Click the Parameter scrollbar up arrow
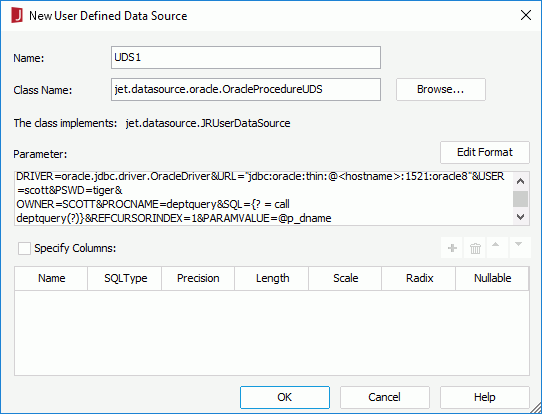 (521, 181)
